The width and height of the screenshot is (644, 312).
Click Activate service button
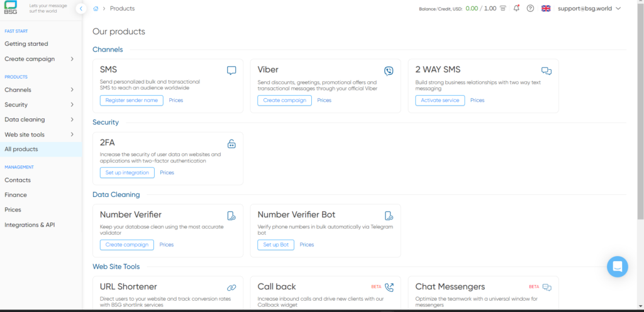click(x=440, y=100)
